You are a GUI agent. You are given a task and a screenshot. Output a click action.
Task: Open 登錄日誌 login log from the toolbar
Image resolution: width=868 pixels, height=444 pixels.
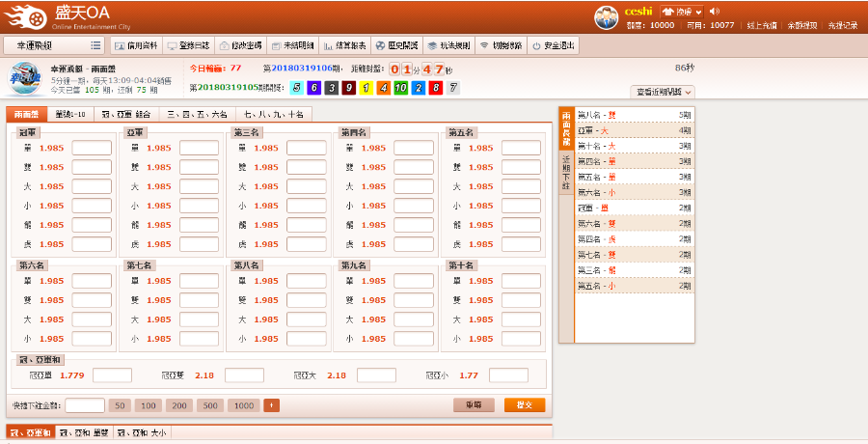point(188,45)
